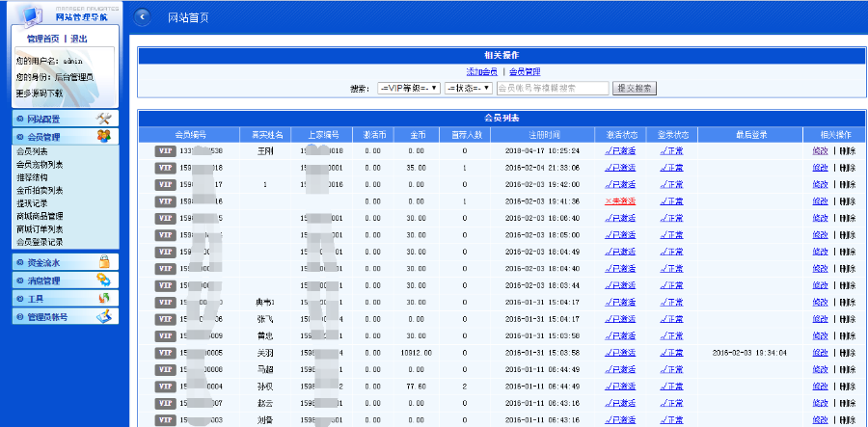Click the VIP badge in 刘备's row
Viewport: 868px width, 427px height.
click(x=165, y=420)
